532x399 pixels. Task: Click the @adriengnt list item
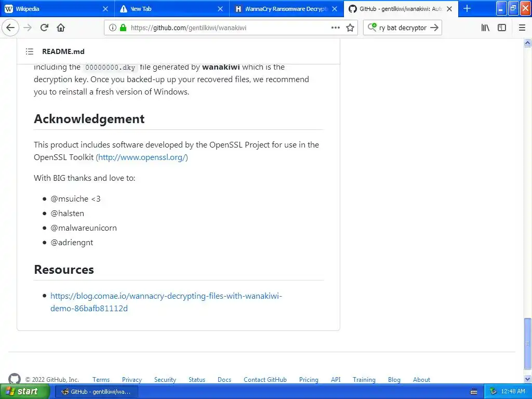click(x=72, y=243)
